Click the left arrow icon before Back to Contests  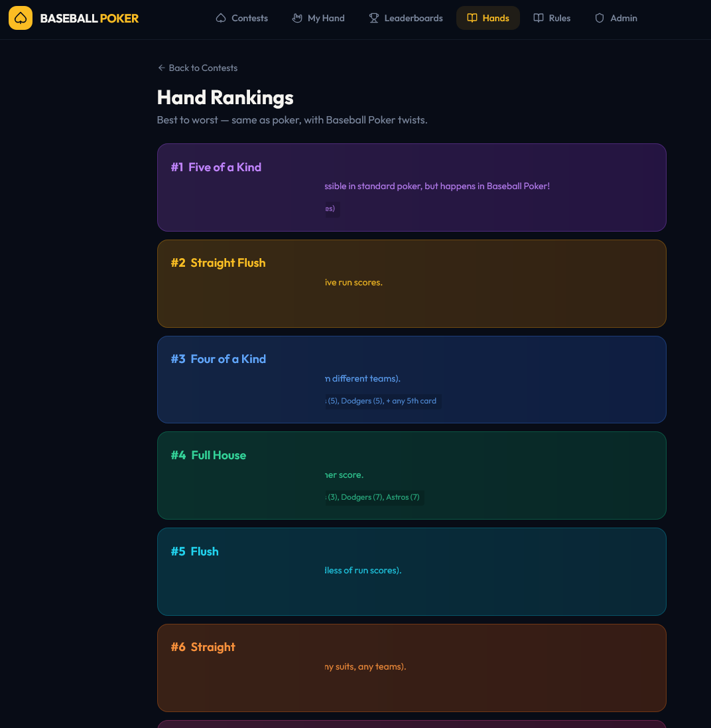[161, 68]
